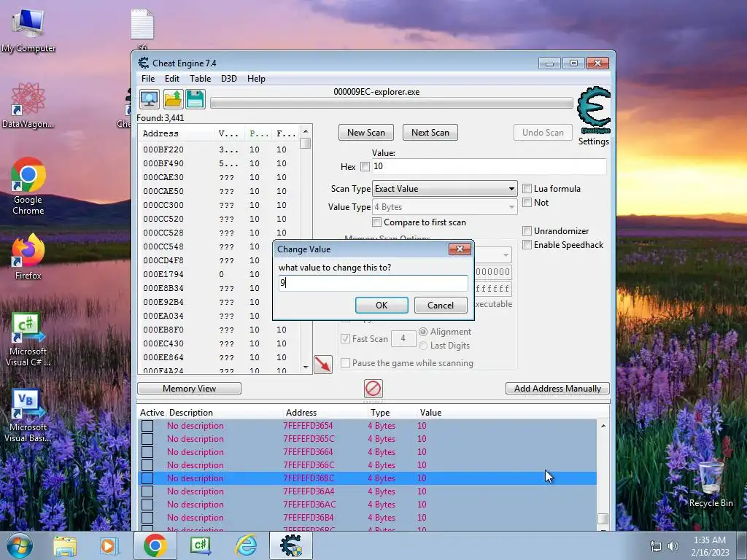Click the scan progress bar
Screen dimensions: 747x560
(392, 103)
